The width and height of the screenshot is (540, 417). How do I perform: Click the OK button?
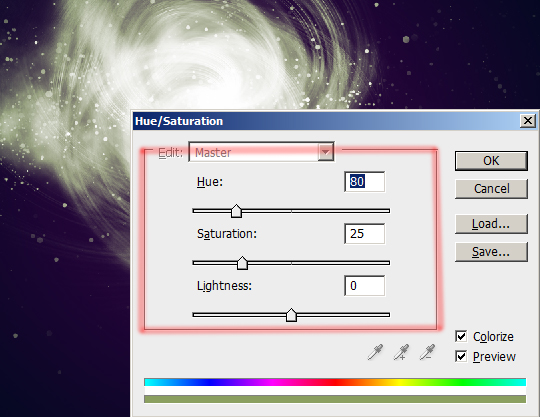pyautogui.click(x=491, y=161)
